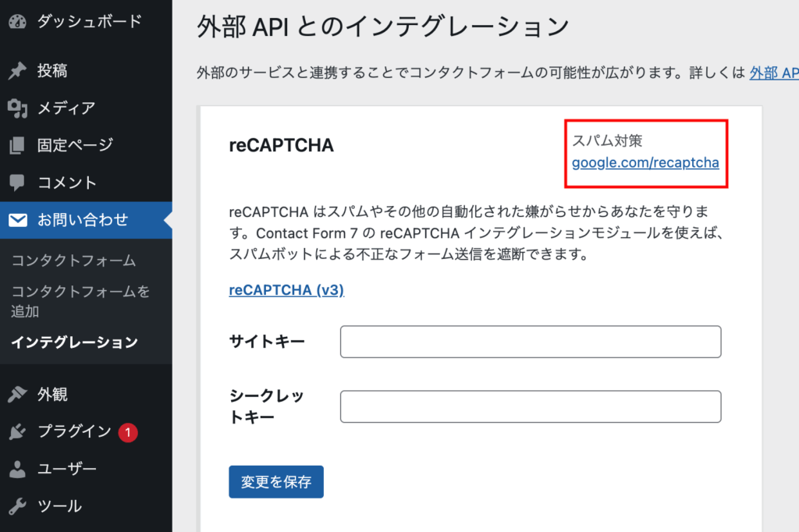Click the Tools wrench icon
Image resolution: width=799 pixels, height=532 pixels.
[x=17, y=507]
